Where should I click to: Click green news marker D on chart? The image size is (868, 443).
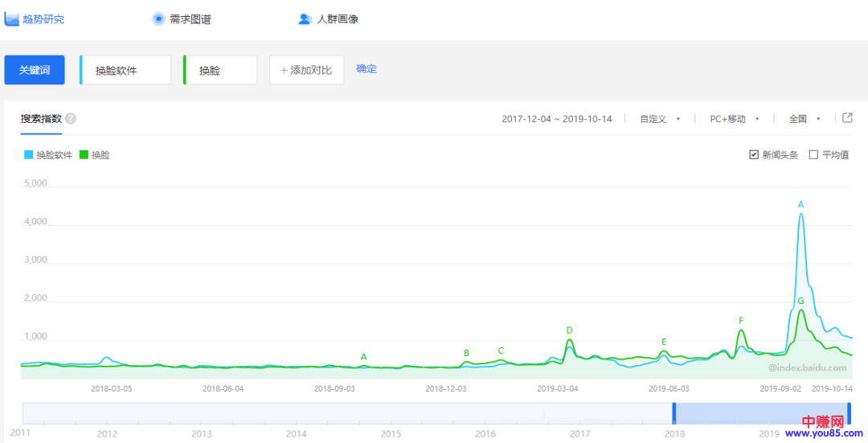(x=569, y=330)
